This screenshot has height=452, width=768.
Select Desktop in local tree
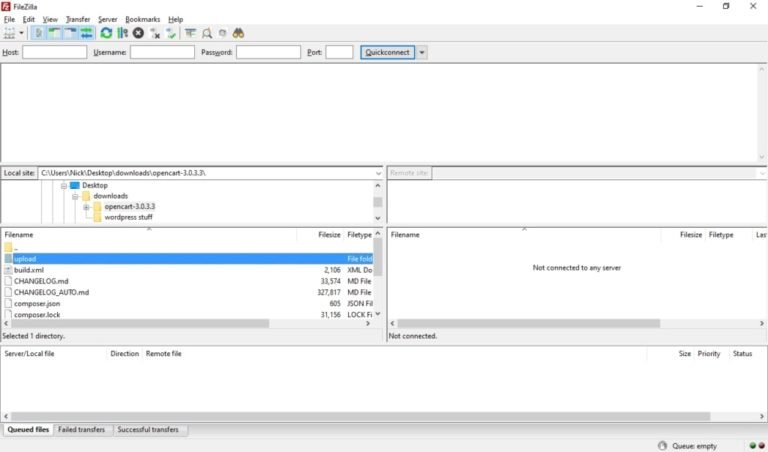(x=95, y=186)
